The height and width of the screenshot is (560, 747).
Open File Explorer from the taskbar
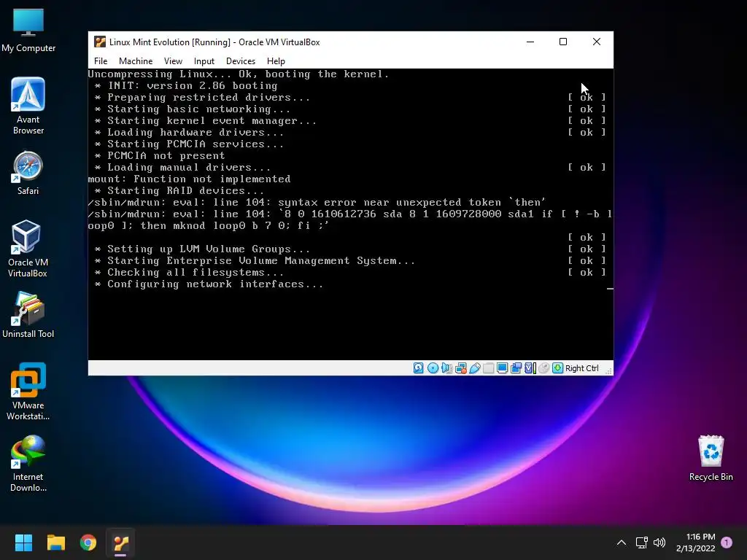55,542
